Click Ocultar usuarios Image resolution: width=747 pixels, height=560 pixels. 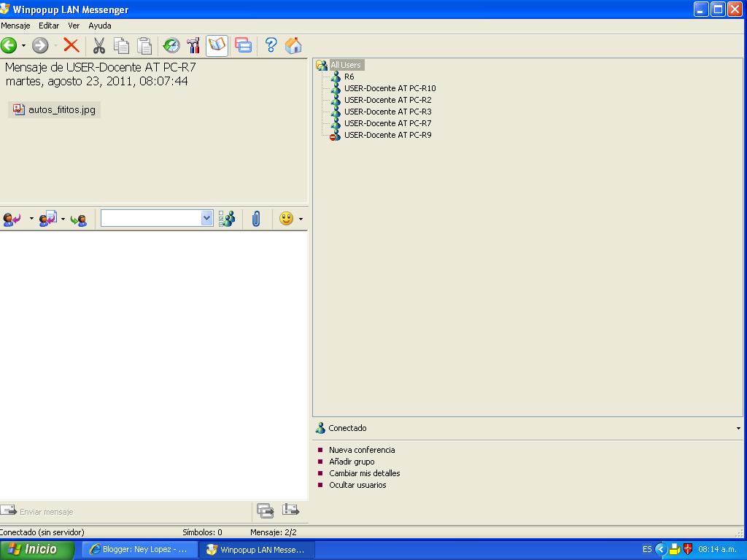[359, 484]
